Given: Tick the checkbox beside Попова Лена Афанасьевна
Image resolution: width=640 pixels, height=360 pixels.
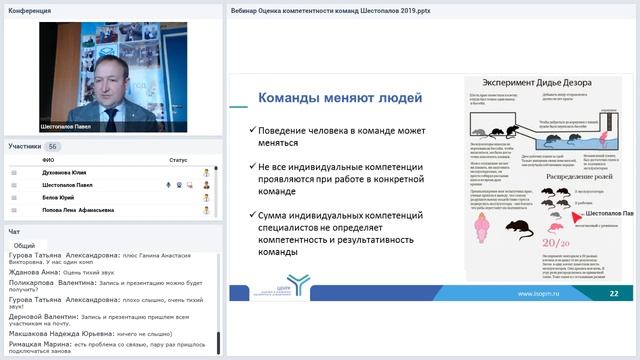Looking at the screenshot, I should pyautogui.click(x=14, y=210).
